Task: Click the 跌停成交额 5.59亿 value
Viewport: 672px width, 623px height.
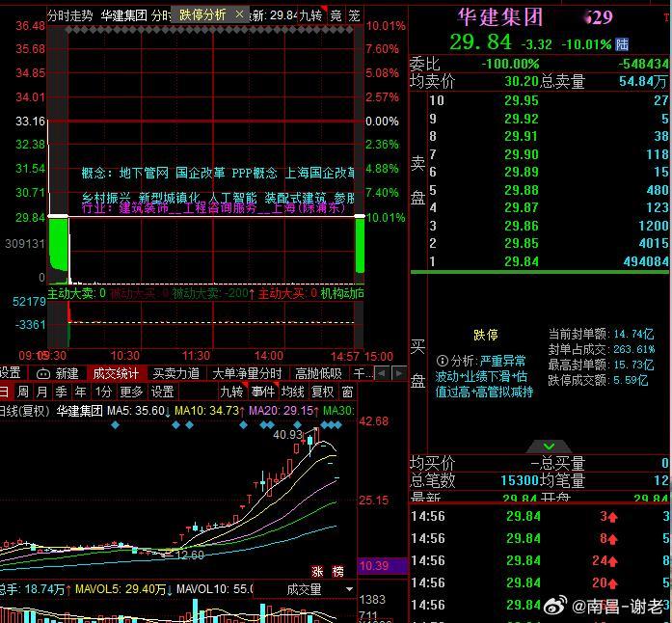Action: pos(631,380)
